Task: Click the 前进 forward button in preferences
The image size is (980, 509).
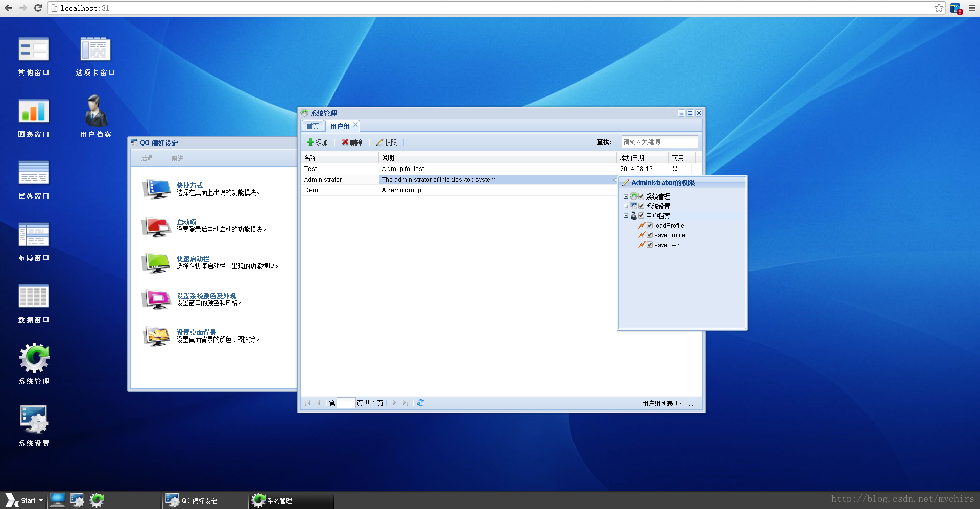Action: (x=177, y=158)
